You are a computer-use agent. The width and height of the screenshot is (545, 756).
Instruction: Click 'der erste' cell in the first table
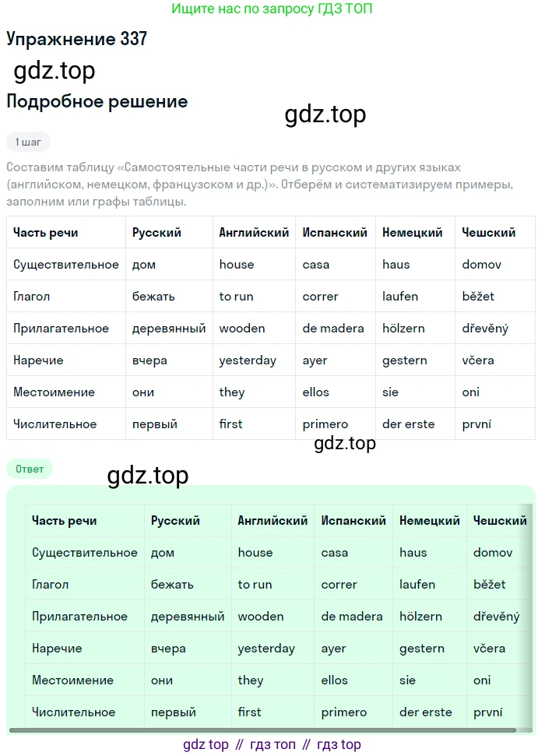click(x=408, y=424)
